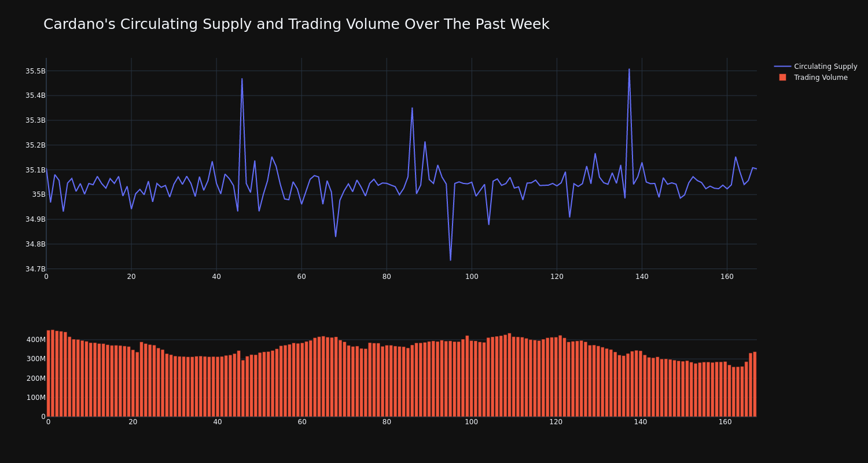The width and height of the screenshot is (868, 463).
Task: Click the 300M volume axis label
Action: coord(35,359)
